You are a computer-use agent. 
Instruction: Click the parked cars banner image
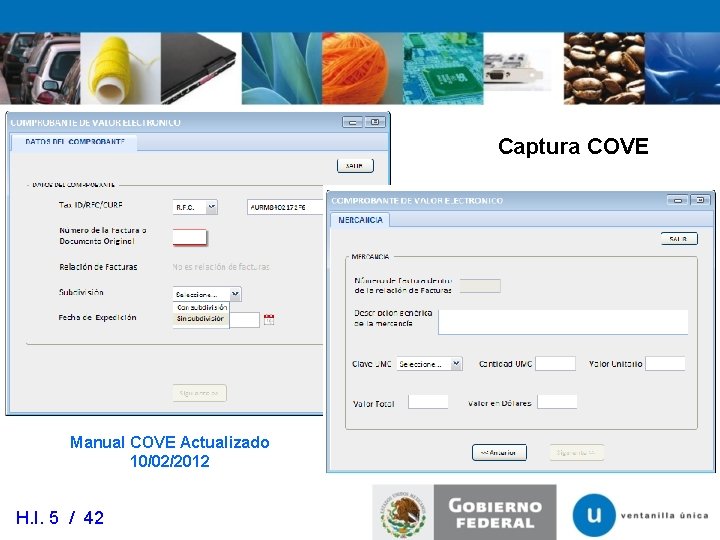[x=40, y=68]
